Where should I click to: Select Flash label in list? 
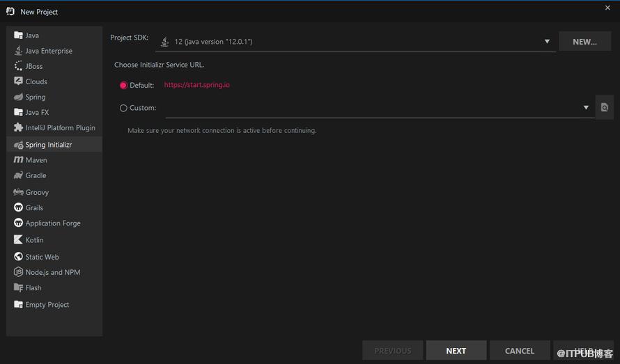coord(33,287)
